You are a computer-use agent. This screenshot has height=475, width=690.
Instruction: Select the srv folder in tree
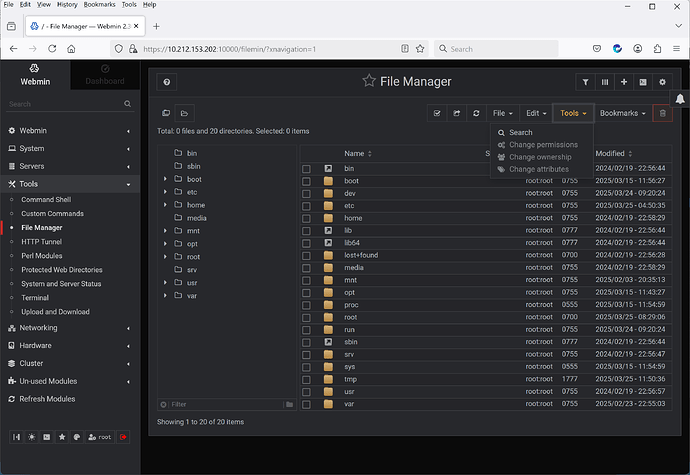[192, 270]
